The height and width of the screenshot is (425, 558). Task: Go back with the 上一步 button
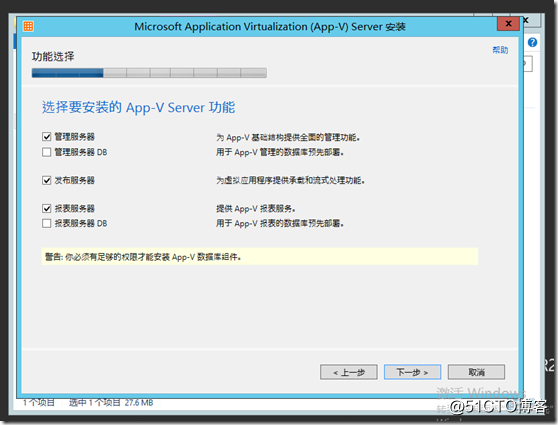tap(349, 372)
